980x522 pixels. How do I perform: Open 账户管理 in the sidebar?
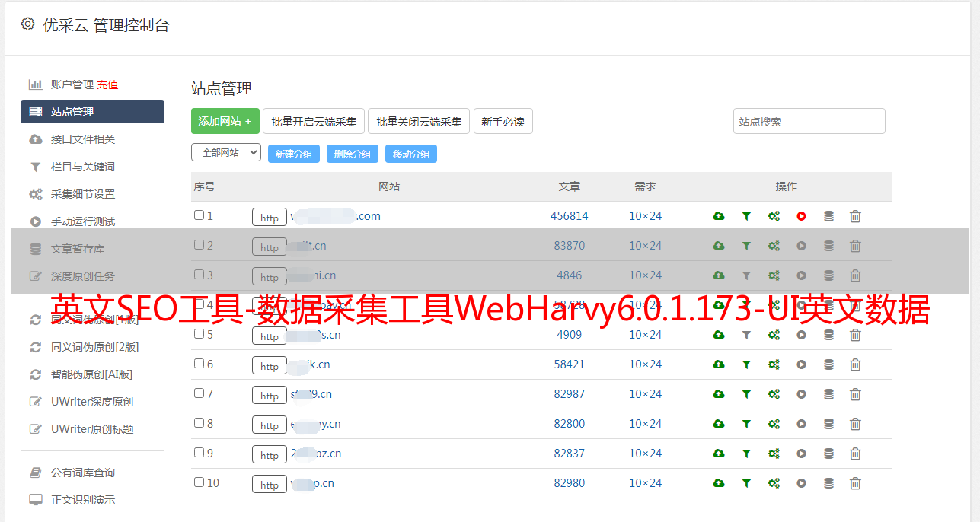(72, 84)
